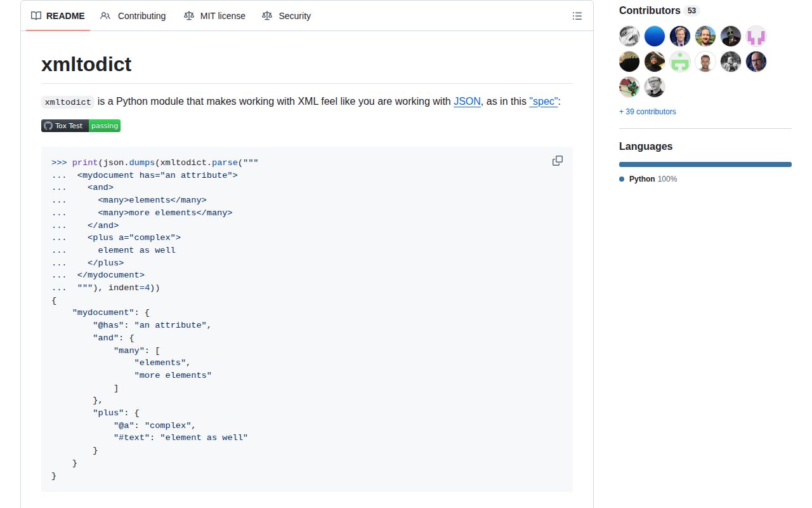Click the Tox Test passing badge
Screen dimensions: 812x508
coord(81,126)
